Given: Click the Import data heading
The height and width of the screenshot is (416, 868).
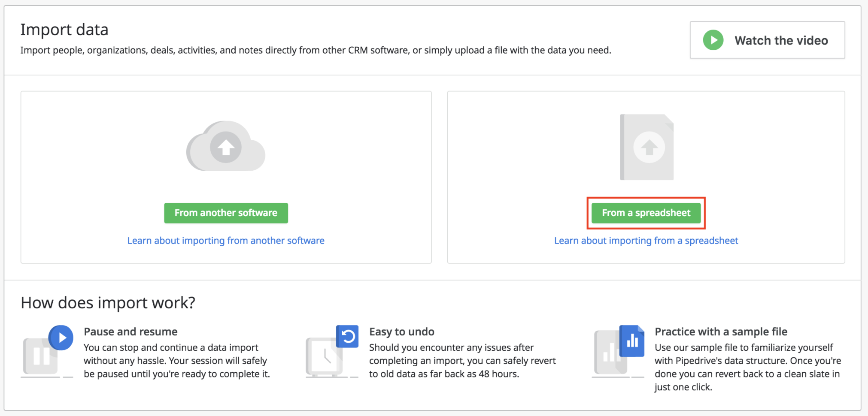Looking at the screenshot, I should point(64,29).
